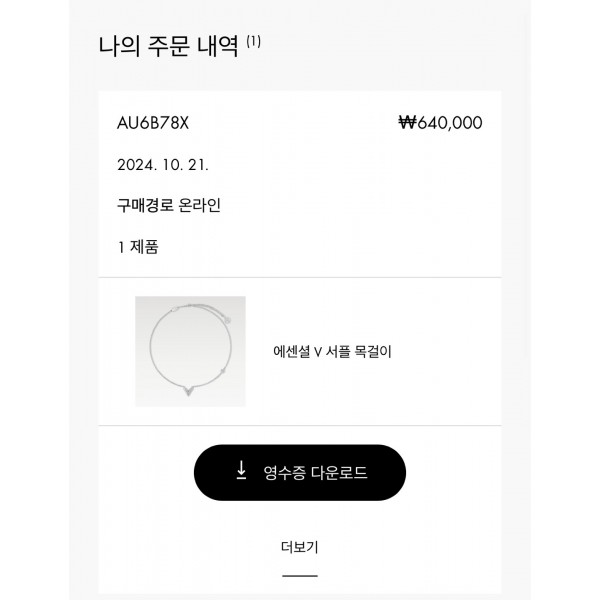Click the order date 2024. 10. 21.
600x600 pixels.
pyautogui.click(x=163, y=165)
